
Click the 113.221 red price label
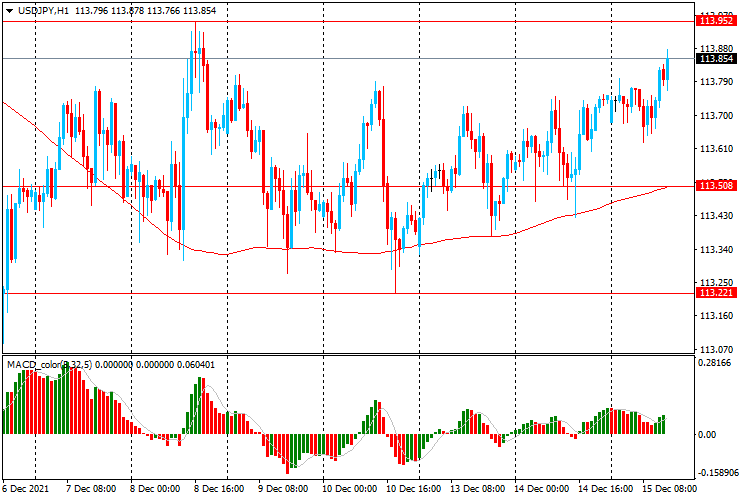point(714,293)
